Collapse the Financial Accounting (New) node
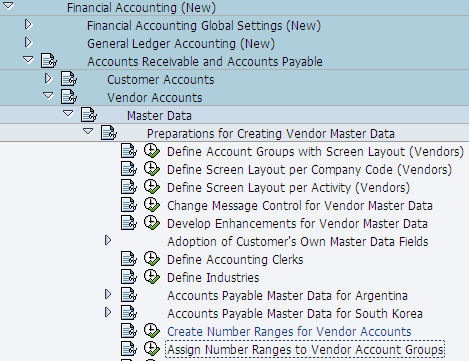Image resolution: width=469 pixels, height=361 pixels. coord(8,5)
